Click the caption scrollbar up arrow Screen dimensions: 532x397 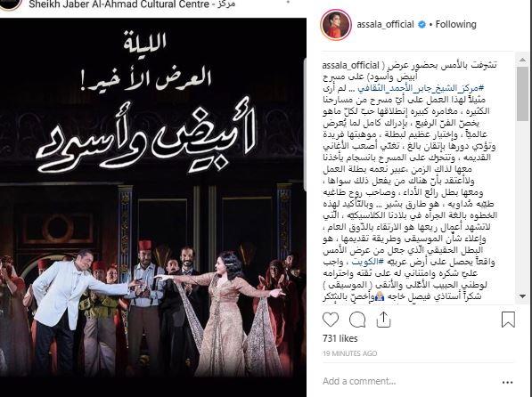click(x=522, y=60)
